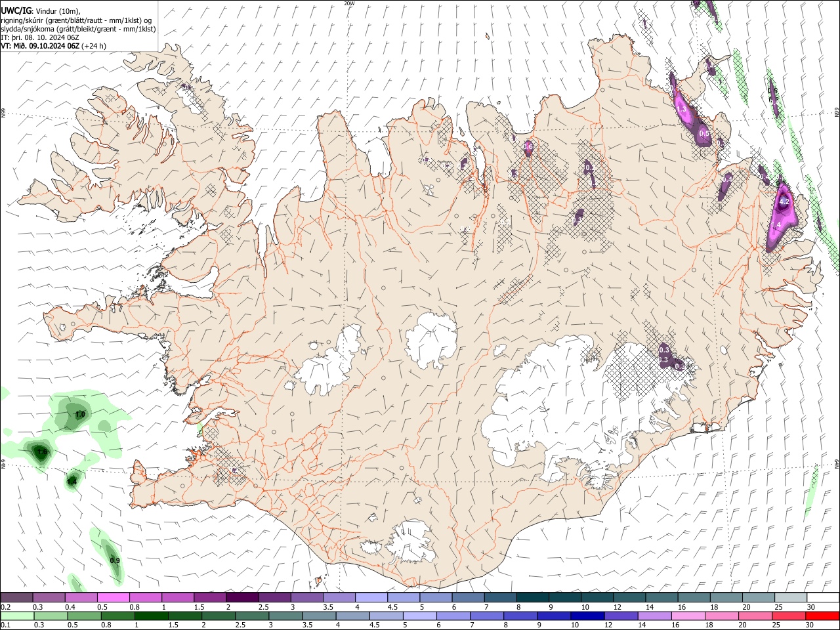Click the light pink swatch starting at 16 in the lower legend
This screenshot has width=840, height=630.
click(688, 616)
